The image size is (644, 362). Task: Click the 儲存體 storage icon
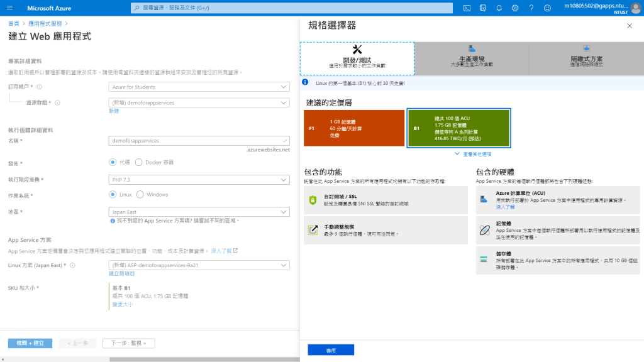(x=484, y=260)
